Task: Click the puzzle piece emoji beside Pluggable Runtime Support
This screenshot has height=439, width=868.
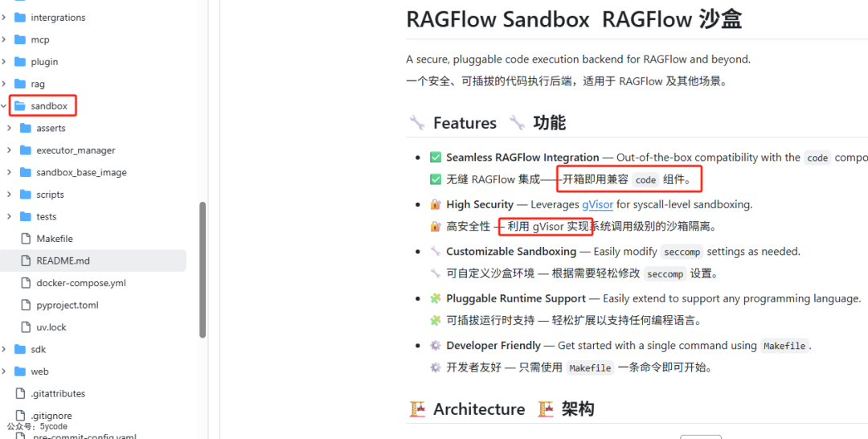Action: [x=435, y=298]
